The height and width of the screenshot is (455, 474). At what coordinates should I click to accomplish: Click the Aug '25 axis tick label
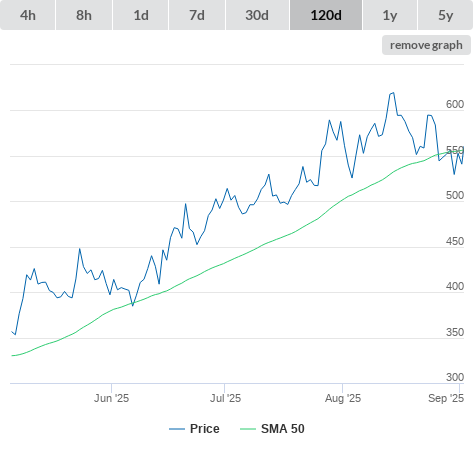coord(343,398)
